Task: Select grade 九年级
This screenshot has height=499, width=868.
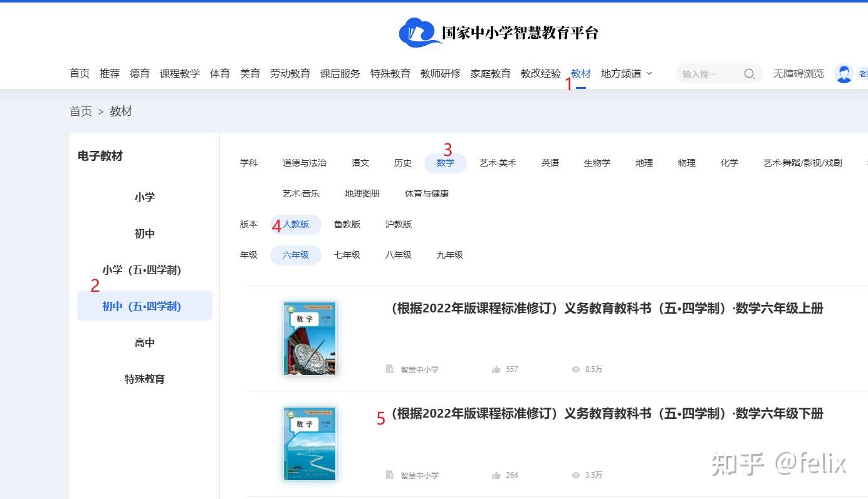Action: 450,255
